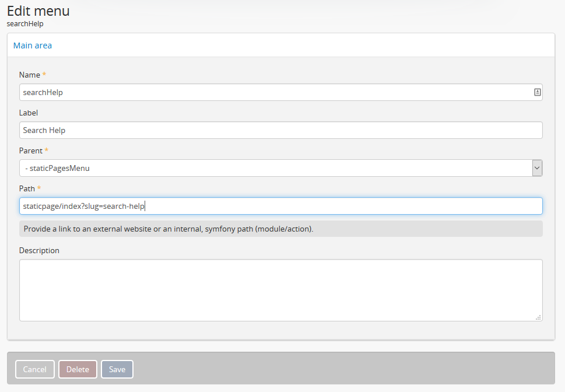Click the Description field label

point(39,250)
